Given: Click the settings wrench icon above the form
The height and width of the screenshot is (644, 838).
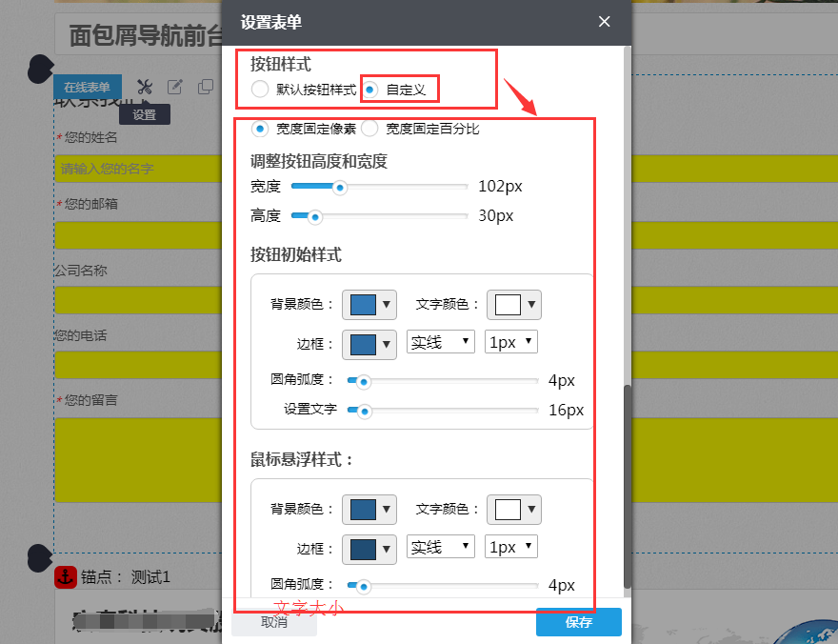Looking at the screenshot, I should tap(145, 86).
